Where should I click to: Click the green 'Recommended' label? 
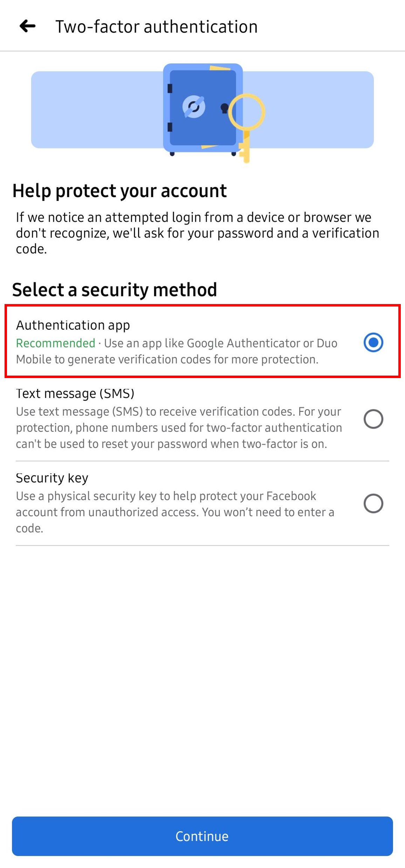(55, 343)
